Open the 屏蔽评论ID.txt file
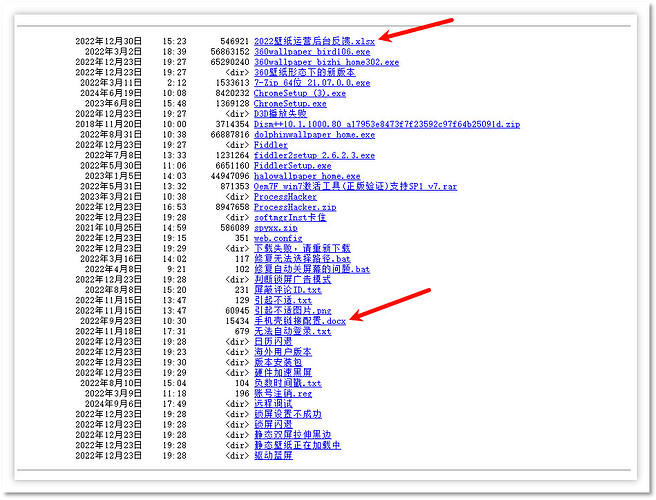The height and width of the screenshot is (500, 656). point(287,290)
